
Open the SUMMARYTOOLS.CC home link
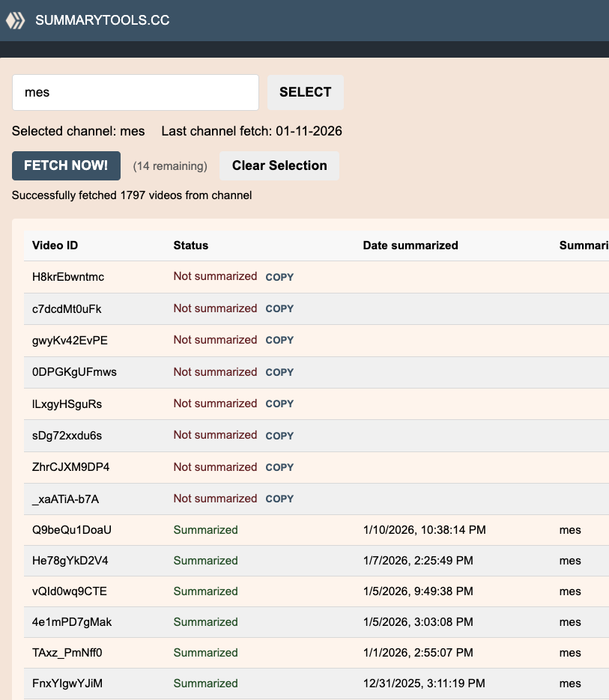(102, 20)
